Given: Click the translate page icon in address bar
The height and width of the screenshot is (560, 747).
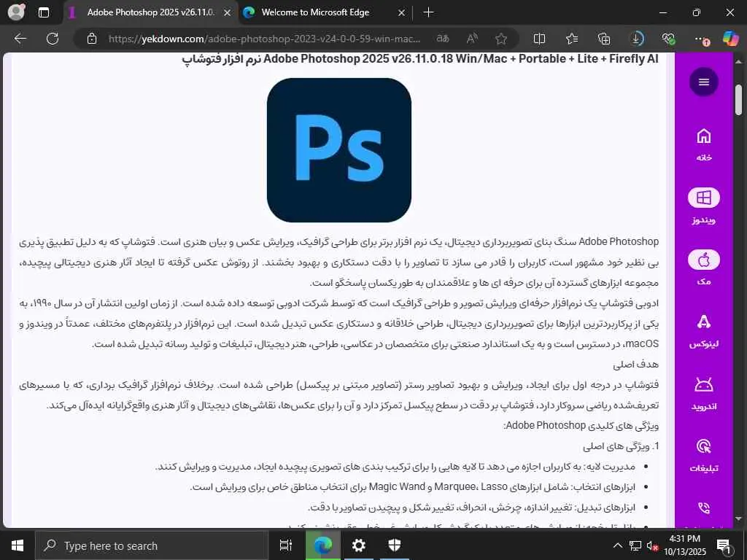Looking at the screenshot, I should pyautogui.click(x=443, y=39).
